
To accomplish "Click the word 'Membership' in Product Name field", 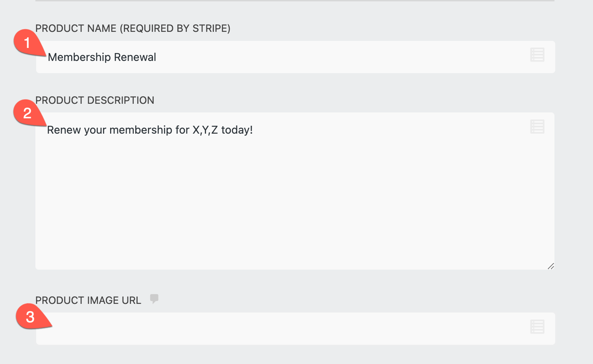I will tap(79, 57).
